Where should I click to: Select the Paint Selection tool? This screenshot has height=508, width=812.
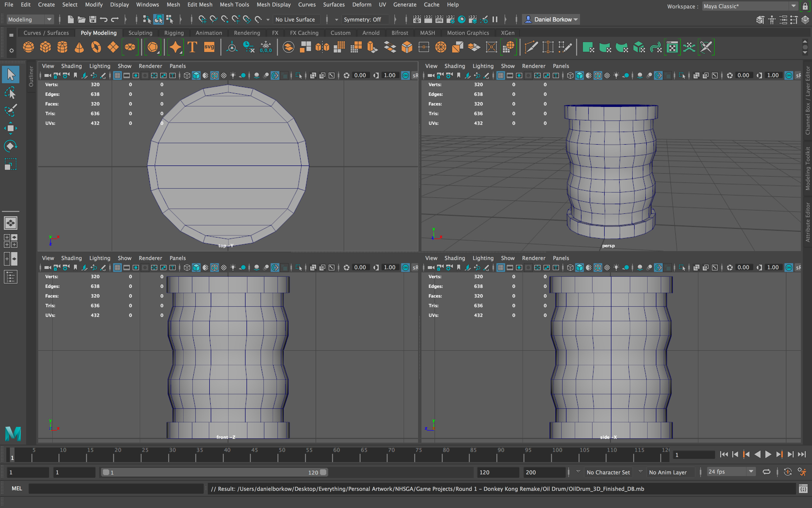point(10,111)
